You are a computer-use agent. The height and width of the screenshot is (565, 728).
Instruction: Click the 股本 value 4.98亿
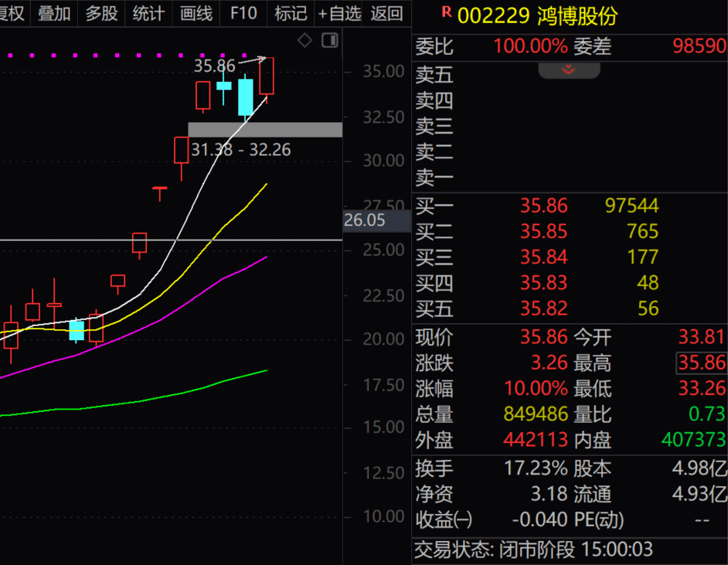tap(699, 468)
